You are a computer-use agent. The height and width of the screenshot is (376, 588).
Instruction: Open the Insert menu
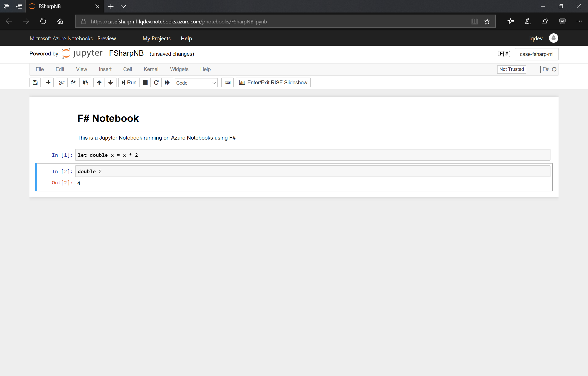tap(105, 69)
